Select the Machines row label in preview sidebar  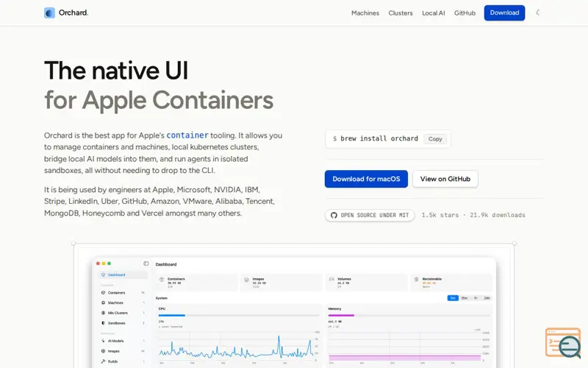coord(115,302)
